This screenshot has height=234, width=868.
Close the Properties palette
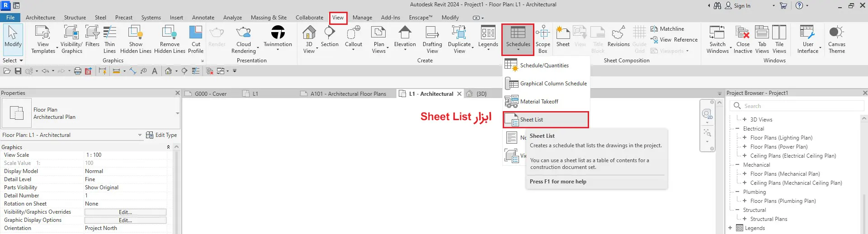(x=177, y=93)
